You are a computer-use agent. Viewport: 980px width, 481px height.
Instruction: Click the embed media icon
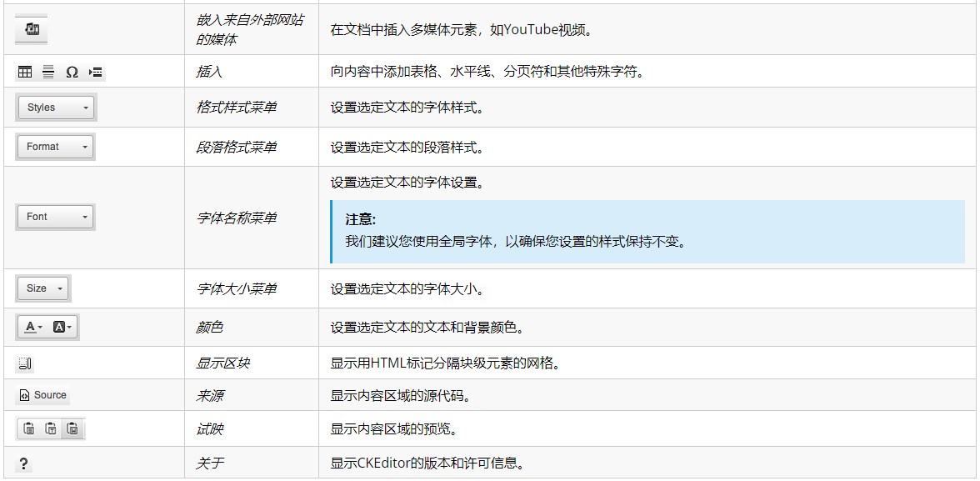pyautogui.click(x=32, y=28)
